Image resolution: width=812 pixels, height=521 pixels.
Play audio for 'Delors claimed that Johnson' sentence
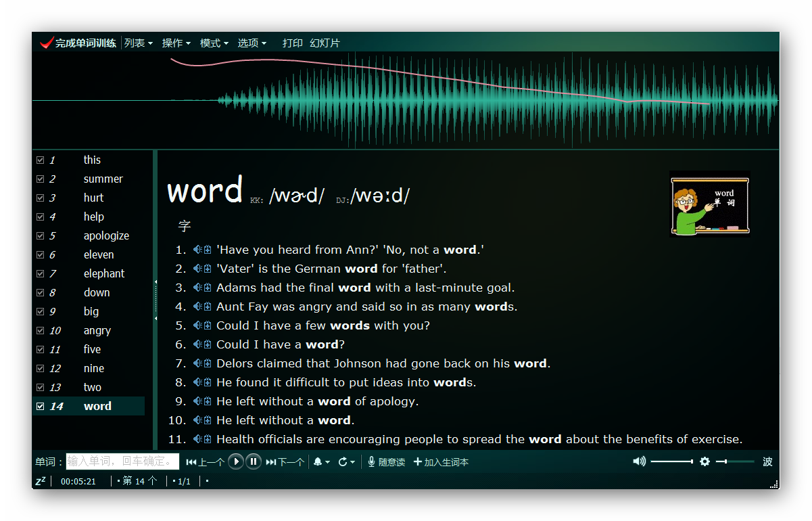pyautogui.click(x=197, y=363)
